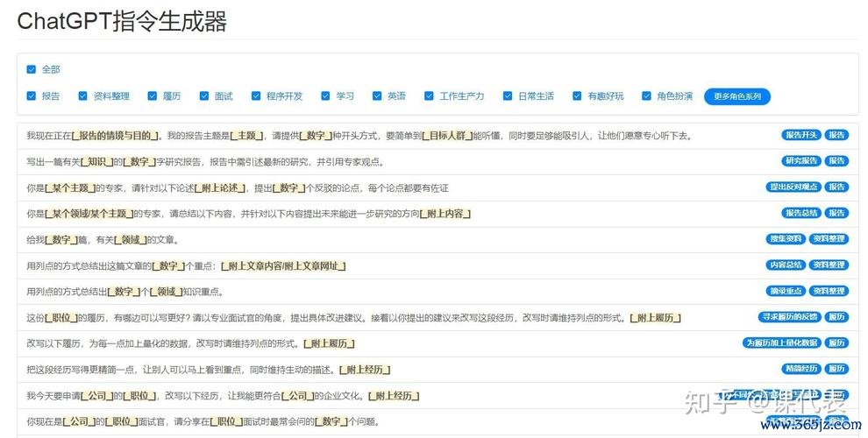Click the 履历 tag beside 为履历加上量化数据

point(836,343)
